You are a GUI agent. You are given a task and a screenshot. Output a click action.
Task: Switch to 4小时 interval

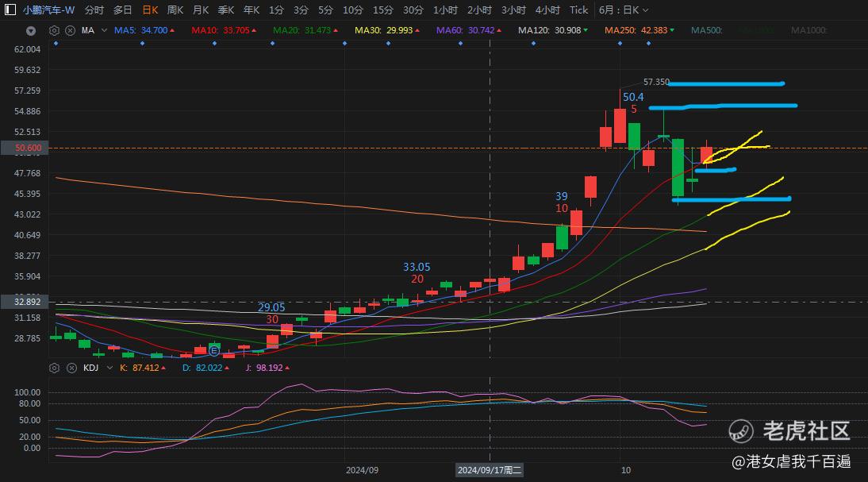click(547, 10)
